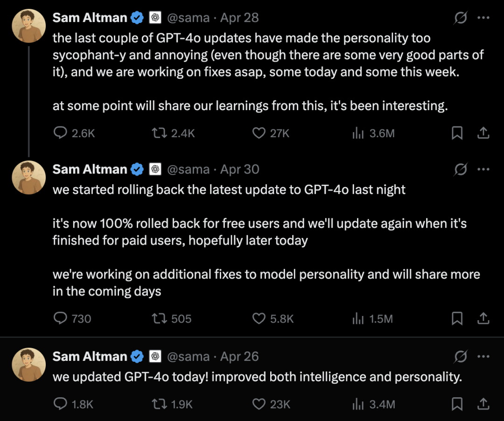Open Sam Altman's avatar on first tweet
Viewport: 504px width, 421px height.
pyautogui.click(x=28, y=26)
